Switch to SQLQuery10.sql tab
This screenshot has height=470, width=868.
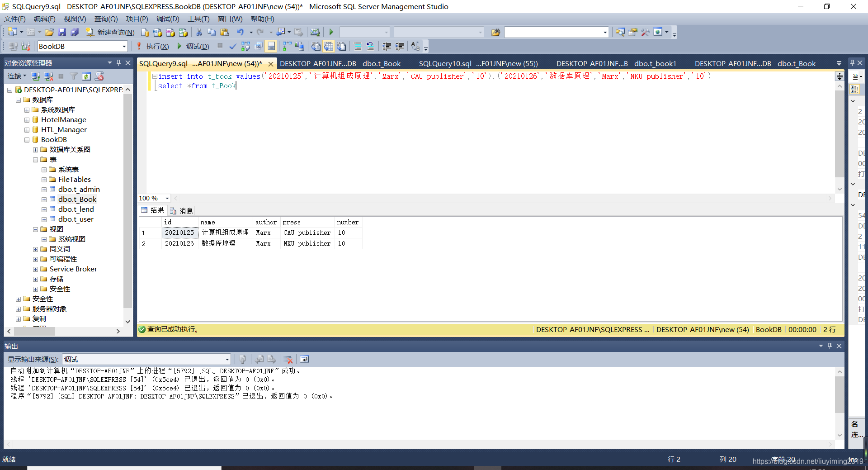(x=478, y=63)
